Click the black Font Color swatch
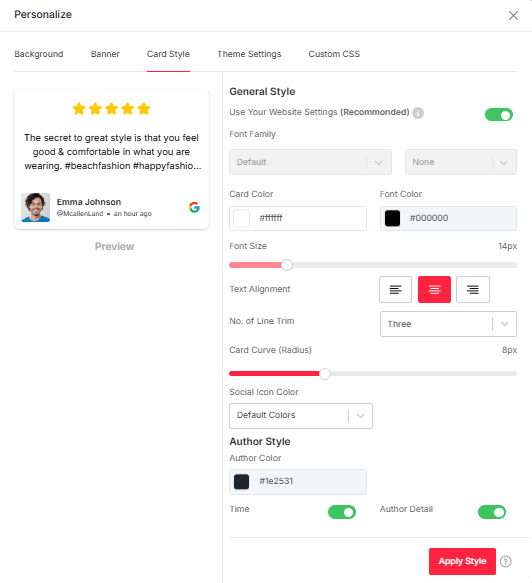 (x=392, y=218)
